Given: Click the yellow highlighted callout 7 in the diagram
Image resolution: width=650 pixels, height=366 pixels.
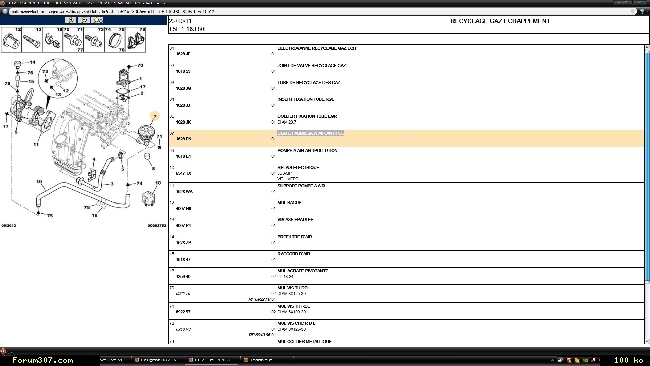Looking at the screenshot, I should pyautogui.click(x=155, y=116).
